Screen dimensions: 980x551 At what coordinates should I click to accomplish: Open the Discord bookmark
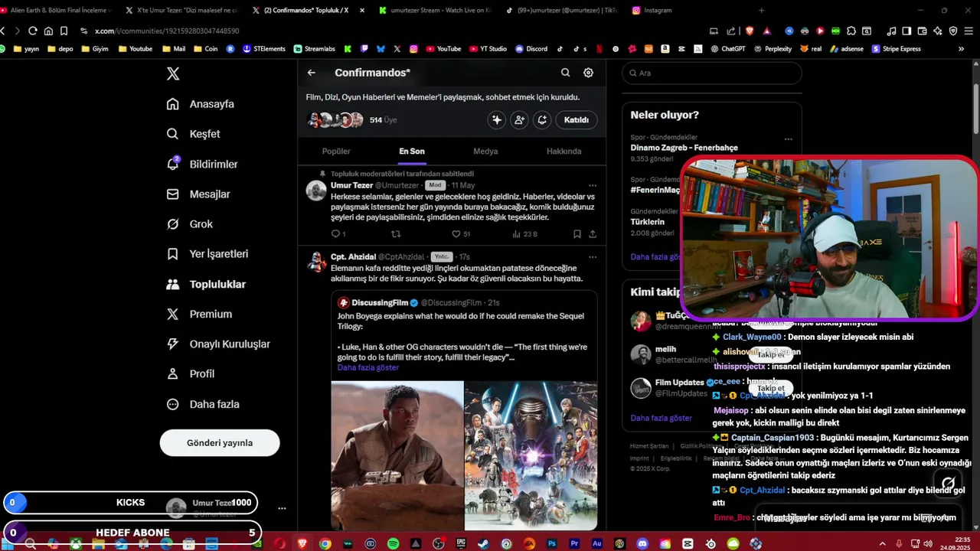pos(531,49)
